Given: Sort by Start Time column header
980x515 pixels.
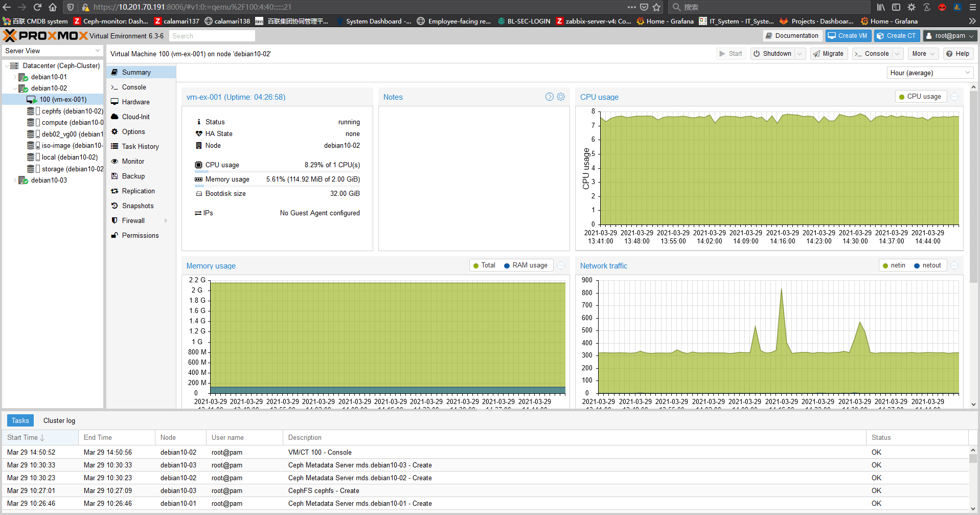Looking at the screenshot, I should click(40, 437).
